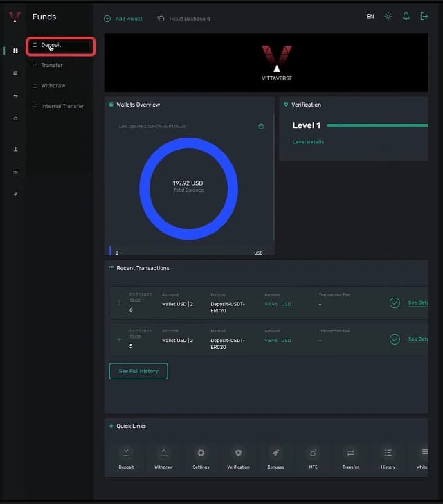Open the EN language selector
The width and height of the screenshot is (443, 504).
[370, 17]
